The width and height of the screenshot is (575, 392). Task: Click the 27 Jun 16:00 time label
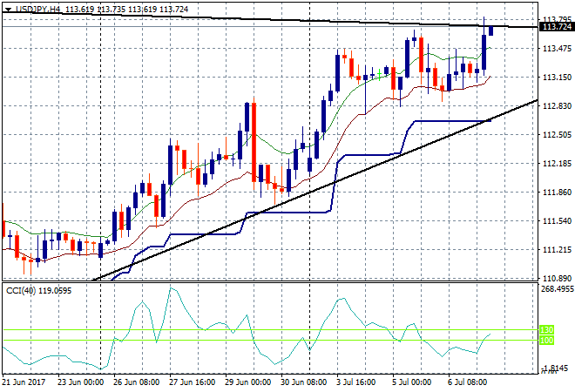(x=193, y=382)
